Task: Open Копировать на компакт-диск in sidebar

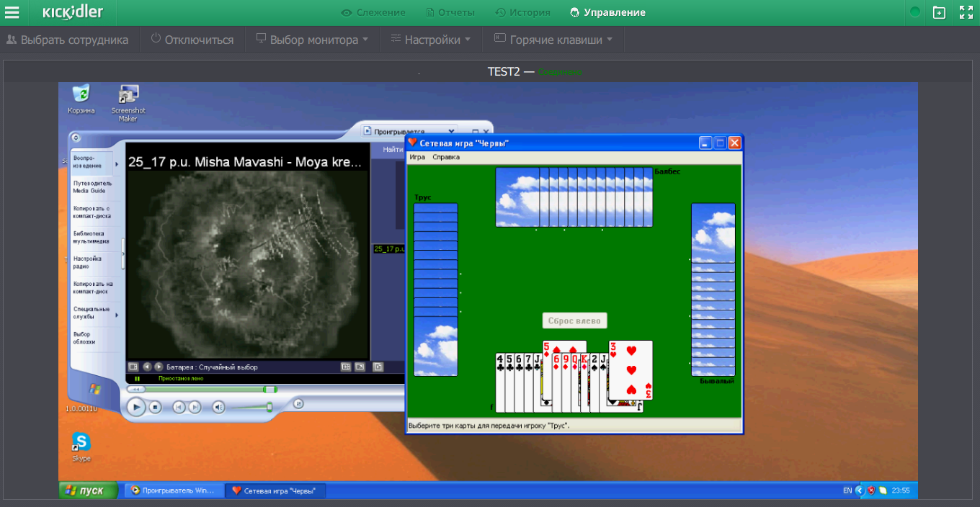Action: click(x=92, y=288)
